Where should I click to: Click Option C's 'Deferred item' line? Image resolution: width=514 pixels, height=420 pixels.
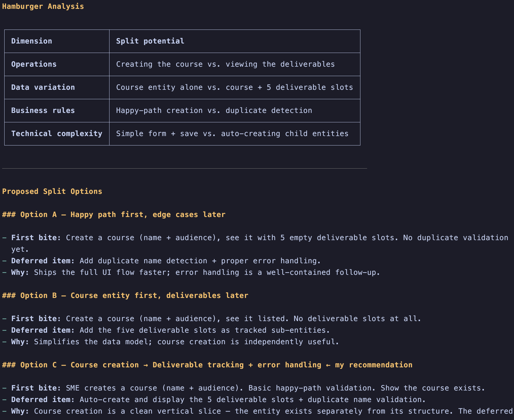point(214,400)
